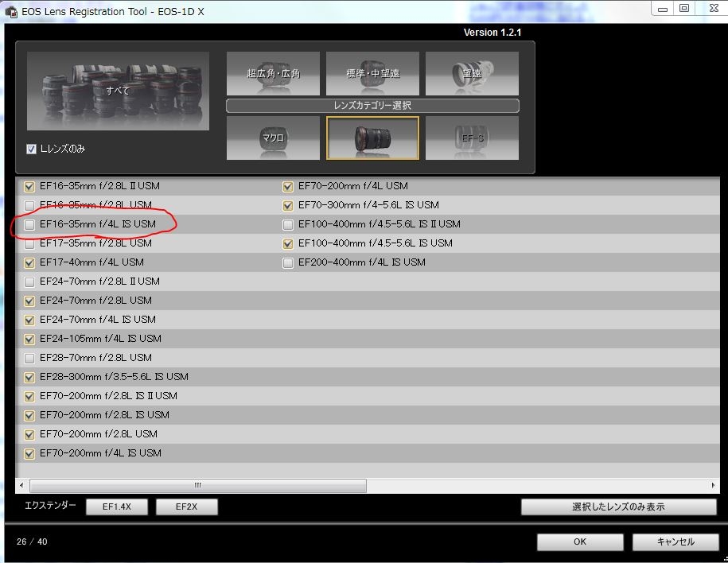Uncheck EF70-200mm f/2.8L IS USM lens

[x=29, y=415]
